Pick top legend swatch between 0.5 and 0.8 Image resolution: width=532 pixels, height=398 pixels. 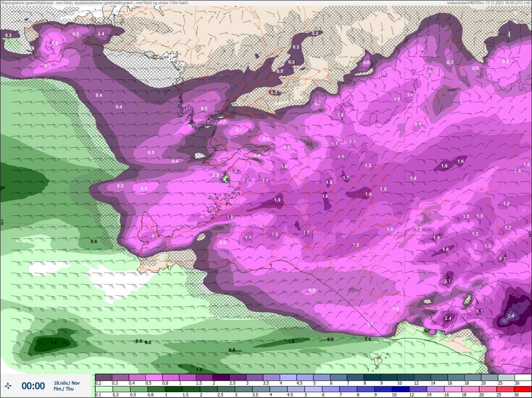pyautogui.click(x=154, y=377)
